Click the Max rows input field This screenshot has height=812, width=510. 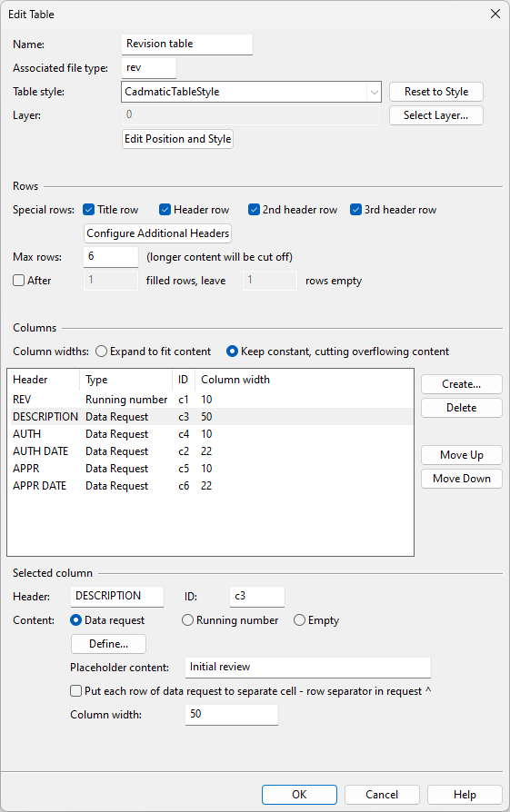tap(111, 257)
